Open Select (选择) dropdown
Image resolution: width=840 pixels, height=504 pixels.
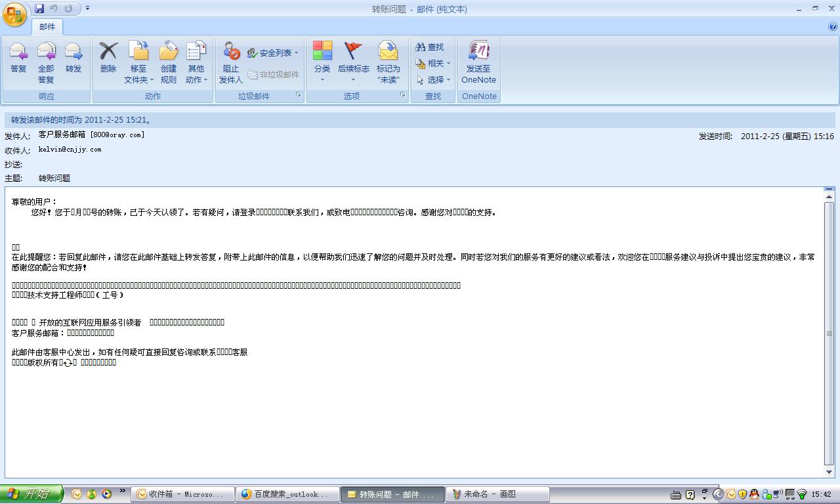tap(433, 79)
